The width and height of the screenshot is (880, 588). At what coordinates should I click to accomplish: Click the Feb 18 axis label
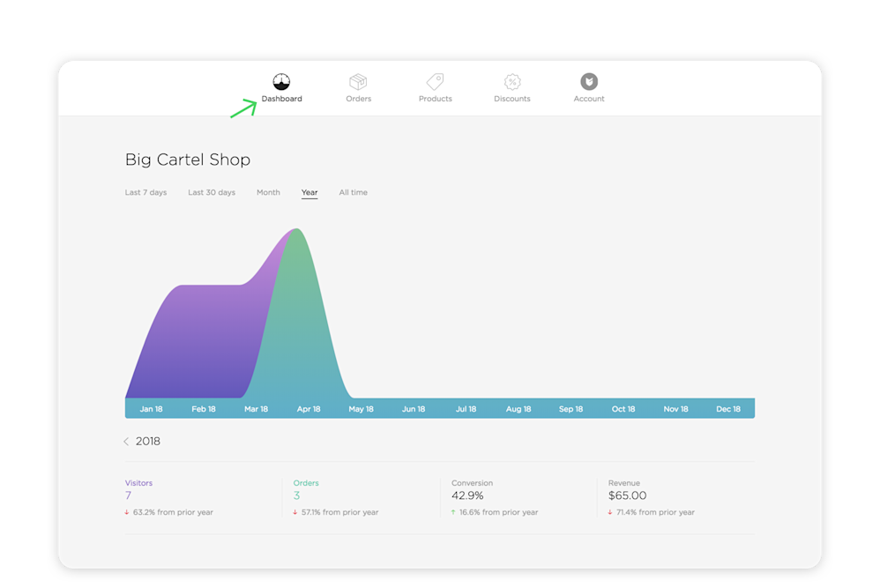[x=204, y=409]
